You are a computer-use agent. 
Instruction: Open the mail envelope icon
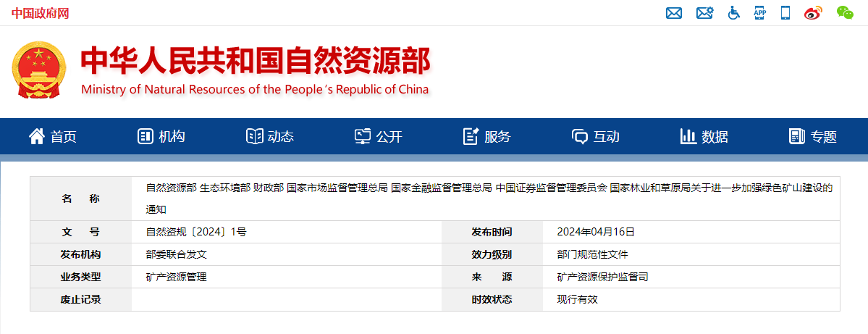click(x=674, y=13)
